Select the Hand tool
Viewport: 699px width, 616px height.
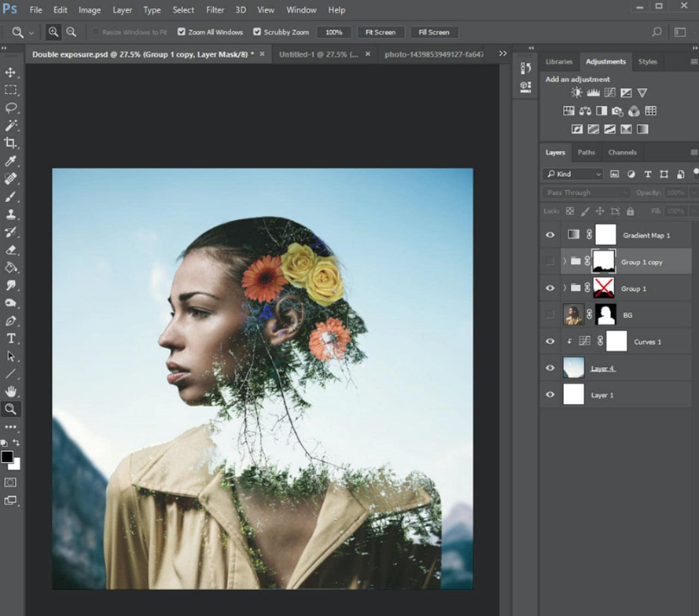11,391
